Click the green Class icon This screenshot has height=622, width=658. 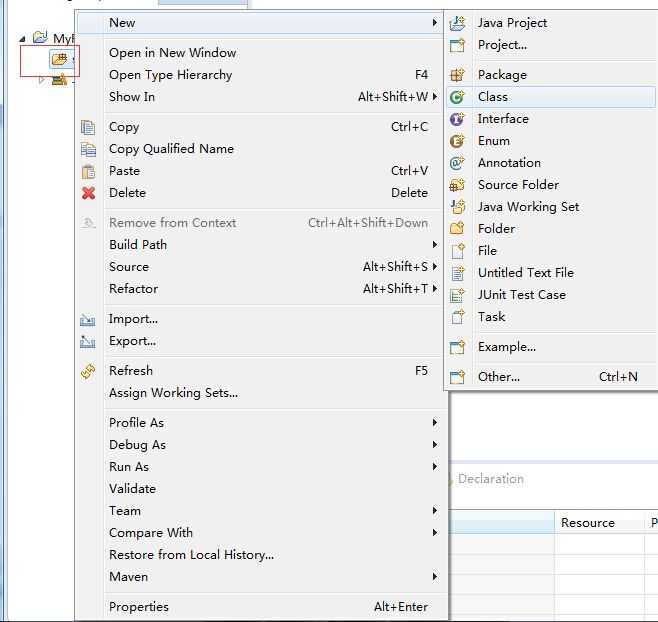[x=457, y=97]
